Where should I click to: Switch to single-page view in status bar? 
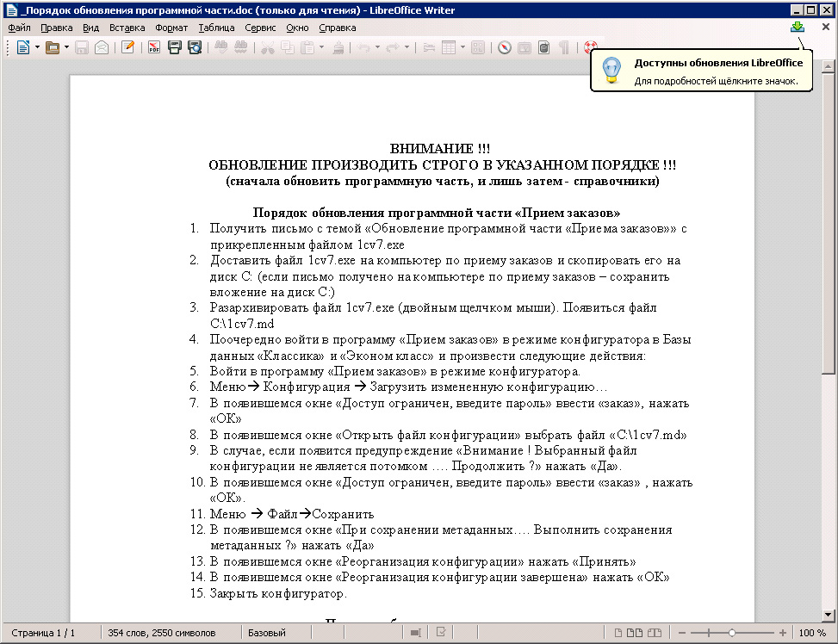pyautogui.click(x=620, y=633)
